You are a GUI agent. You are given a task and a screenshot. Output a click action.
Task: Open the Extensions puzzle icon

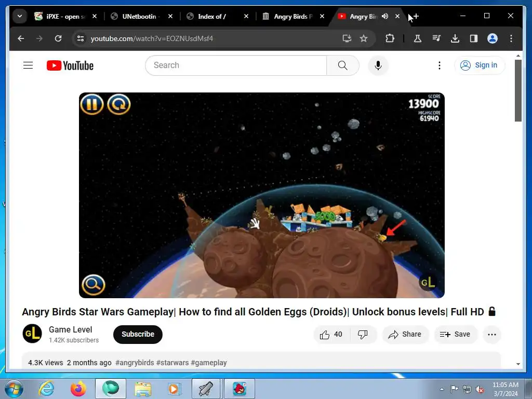pyautogui.click(x=390, y=38)
